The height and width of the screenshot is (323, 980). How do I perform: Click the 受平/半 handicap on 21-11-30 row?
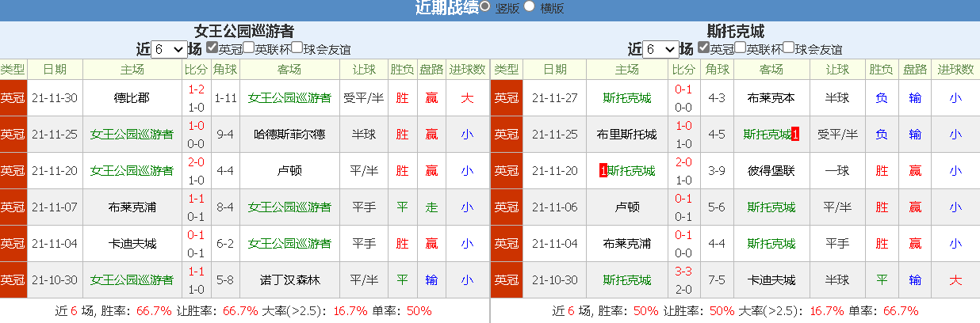point(364,98)
